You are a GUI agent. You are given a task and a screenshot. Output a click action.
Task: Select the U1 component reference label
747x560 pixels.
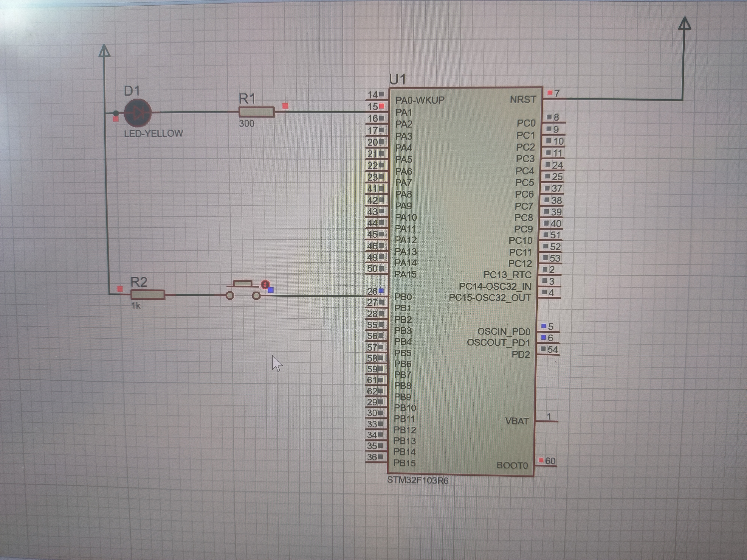pos(397,79)
